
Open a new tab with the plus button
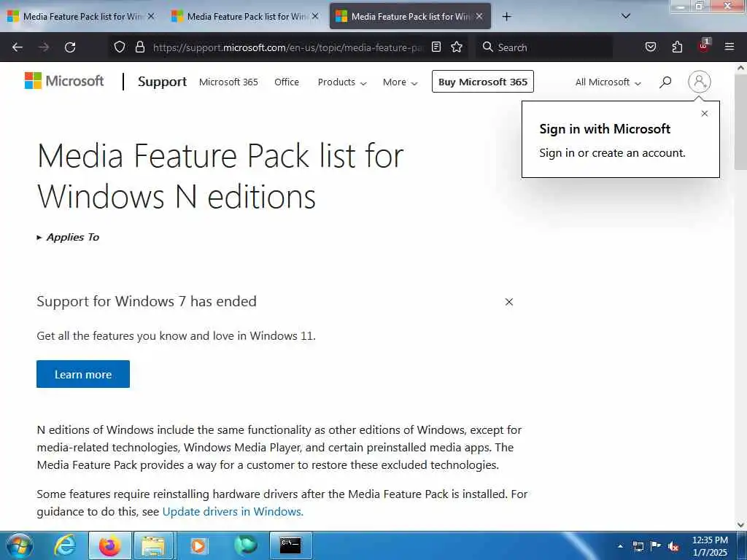[506, 17]
